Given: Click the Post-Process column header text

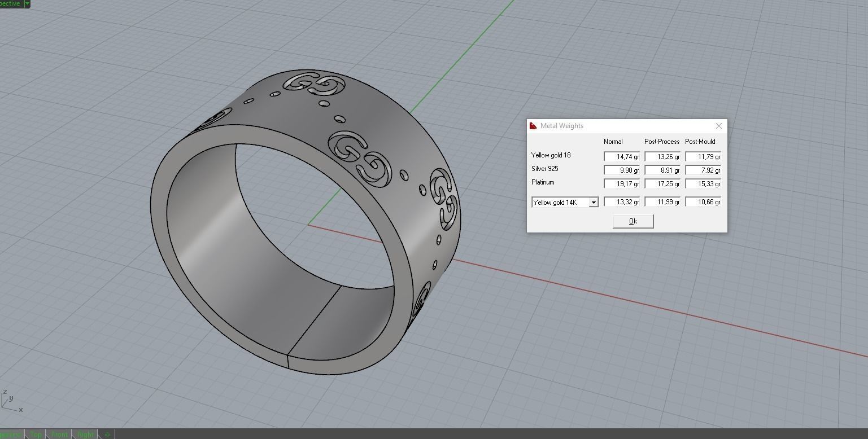Looking at the screenshot, I should [662, 142].
